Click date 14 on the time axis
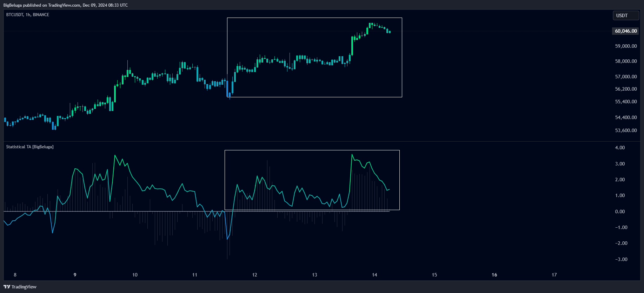 click(x=374, y=275)
